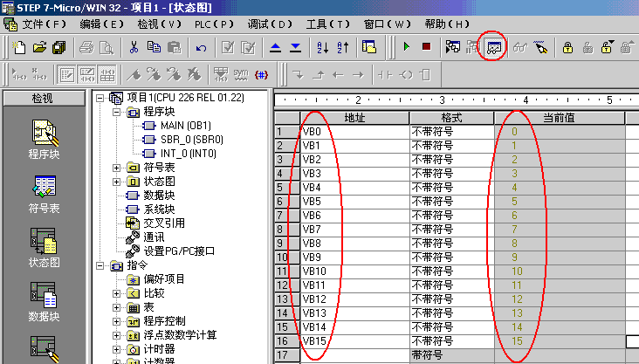Click the Save project toolbar icon

point(58,46)
